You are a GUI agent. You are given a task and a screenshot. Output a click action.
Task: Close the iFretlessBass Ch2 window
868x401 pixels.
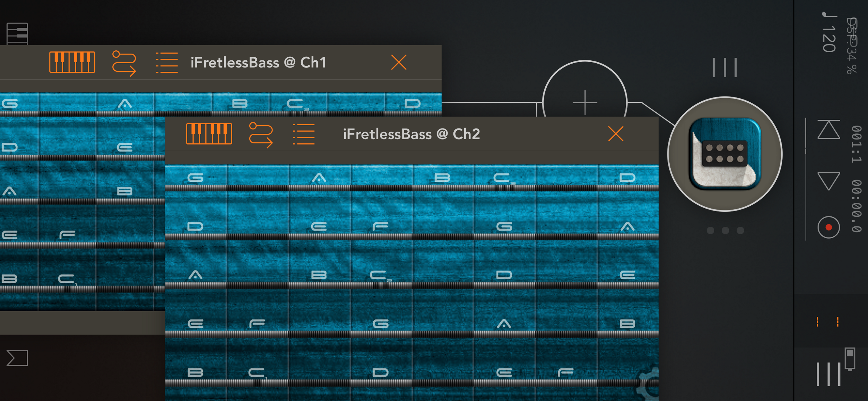click(616, 134)
